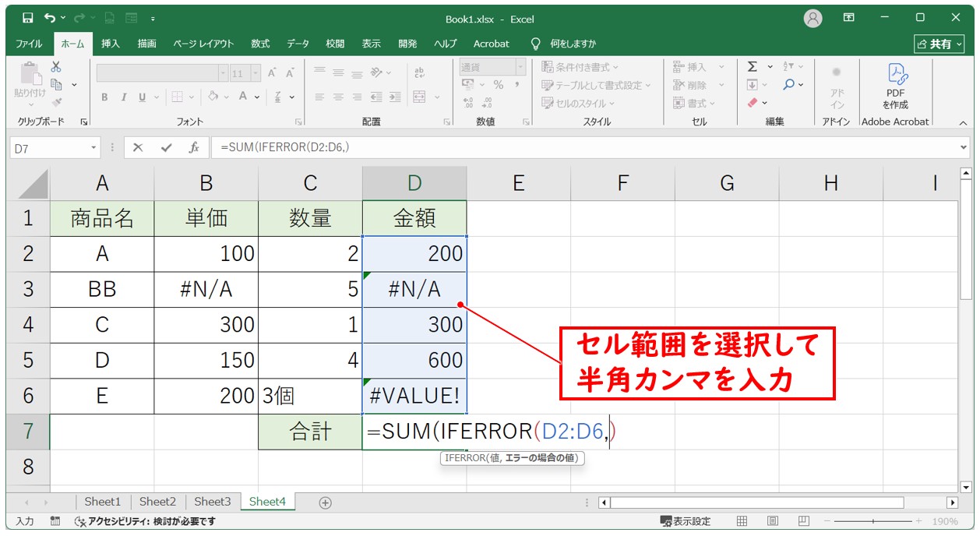
Task: Click the Undo arrow icon
Action: [x=51, y=18]
